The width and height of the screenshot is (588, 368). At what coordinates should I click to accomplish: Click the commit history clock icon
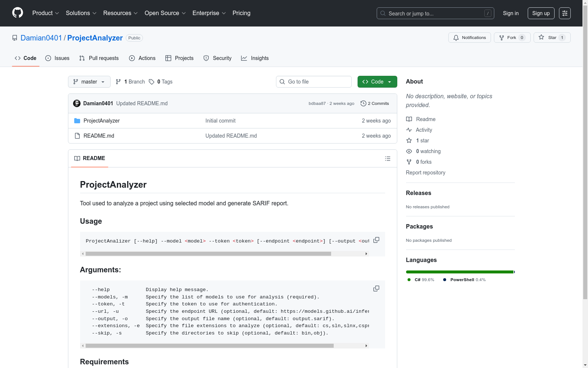tap(363, 103)
